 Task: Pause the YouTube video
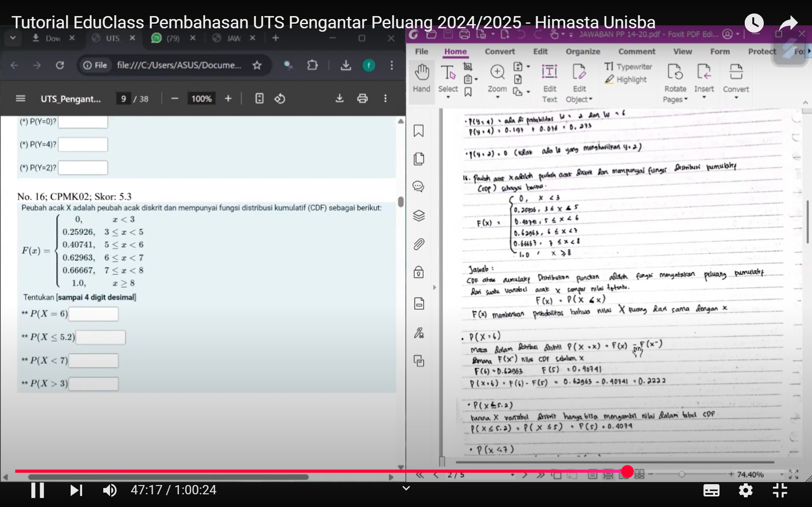37,490
